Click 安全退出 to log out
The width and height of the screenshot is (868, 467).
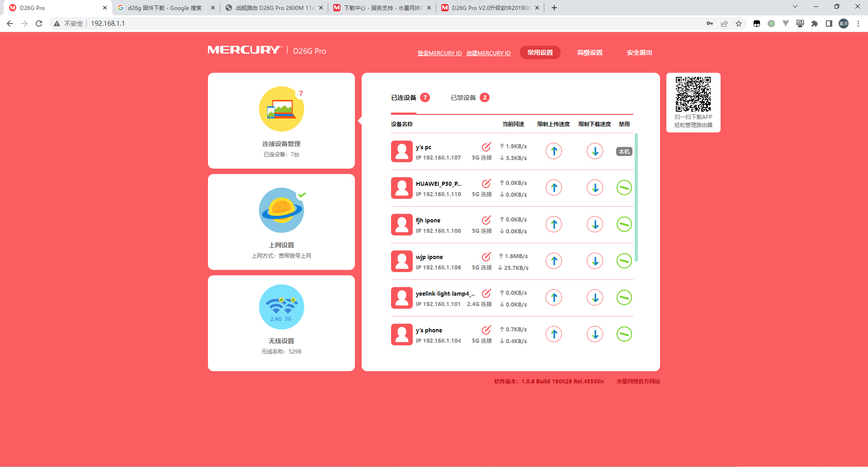pos(639,52)
